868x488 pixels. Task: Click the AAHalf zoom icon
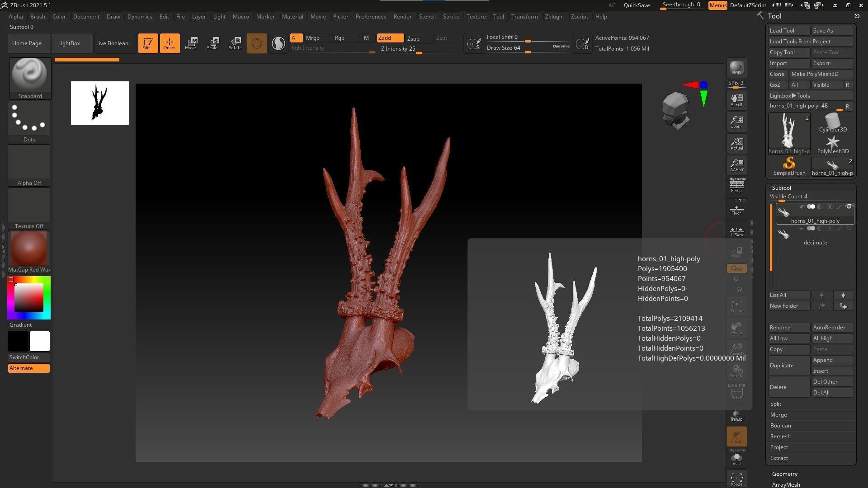(x=736, y=165)
